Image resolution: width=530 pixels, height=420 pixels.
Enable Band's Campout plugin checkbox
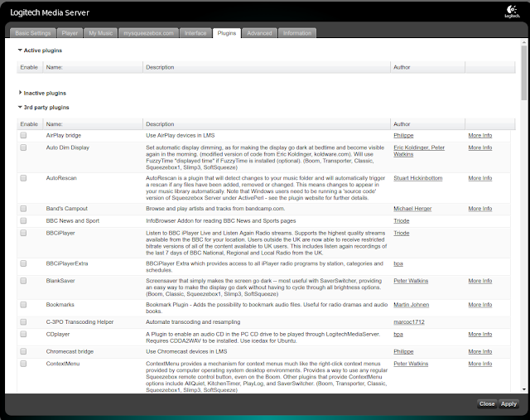(x=23, y=208)
